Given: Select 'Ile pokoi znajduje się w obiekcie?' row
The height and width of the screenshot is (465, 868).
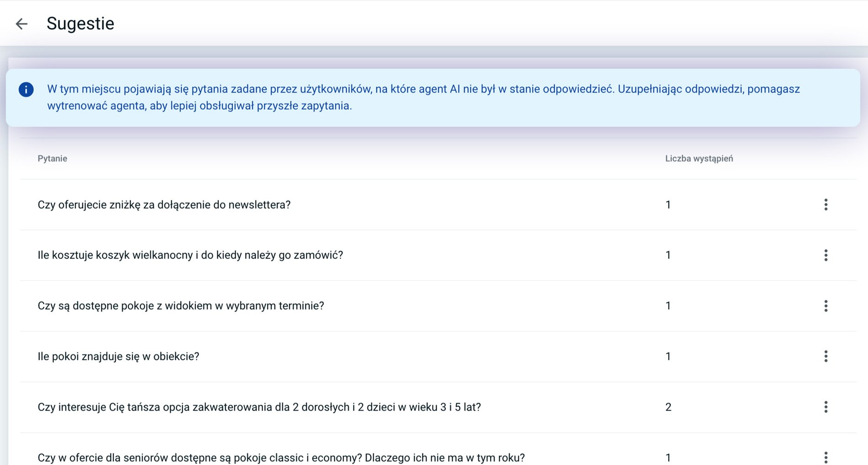Looking at the screenshot, I should (x=118, y=357).
